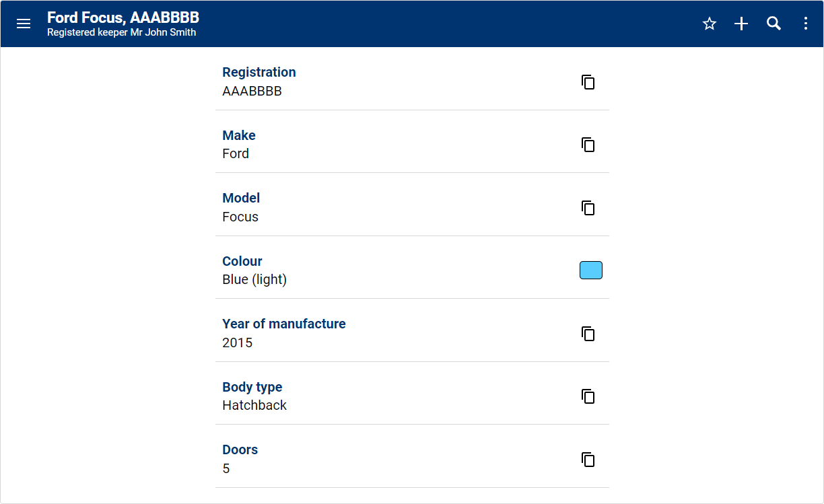The image size is (824, 504).
Task: Click the light blue colour swatch
Action: (591, 271)
